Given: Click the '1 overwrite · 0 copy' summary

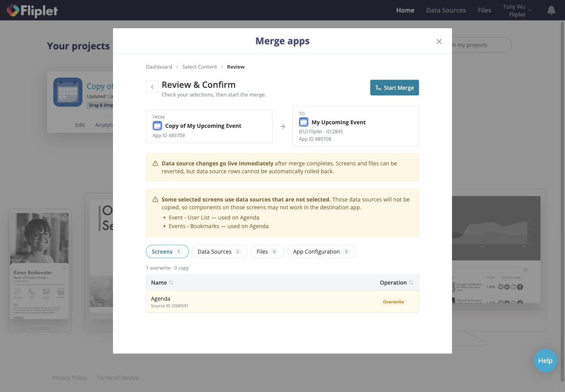Looking at the screenshot, I should pos(167,268).
